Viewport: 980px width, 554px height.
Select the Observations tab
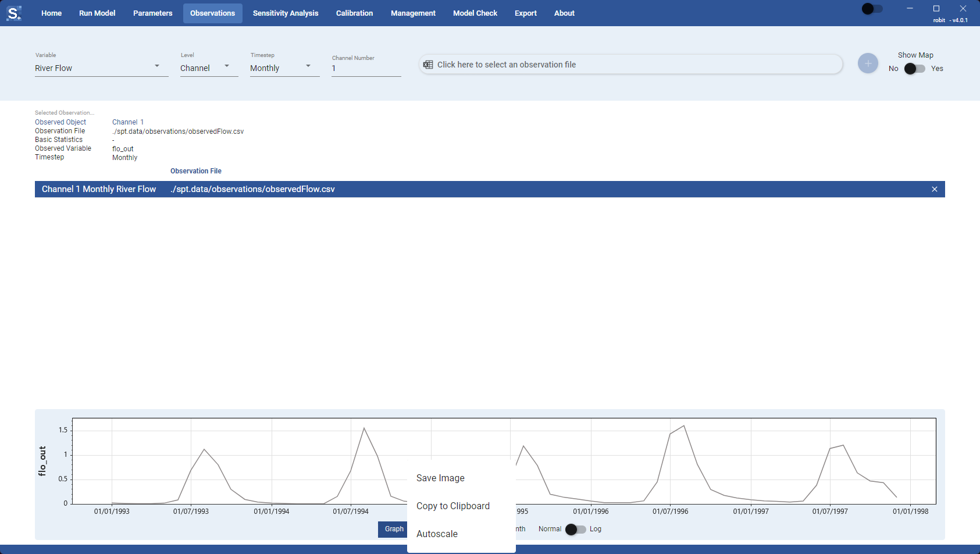pos(212,13)
